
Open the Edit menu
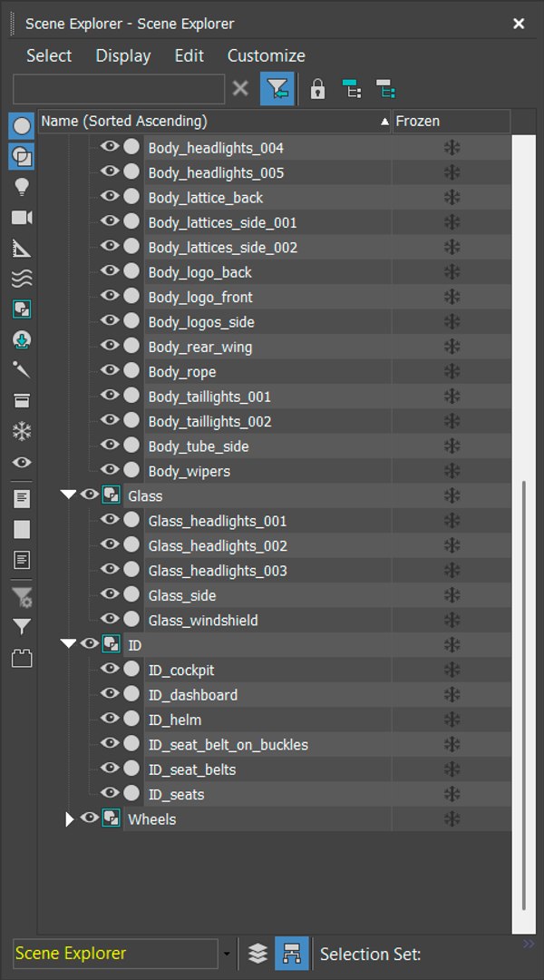pos(189,55)
